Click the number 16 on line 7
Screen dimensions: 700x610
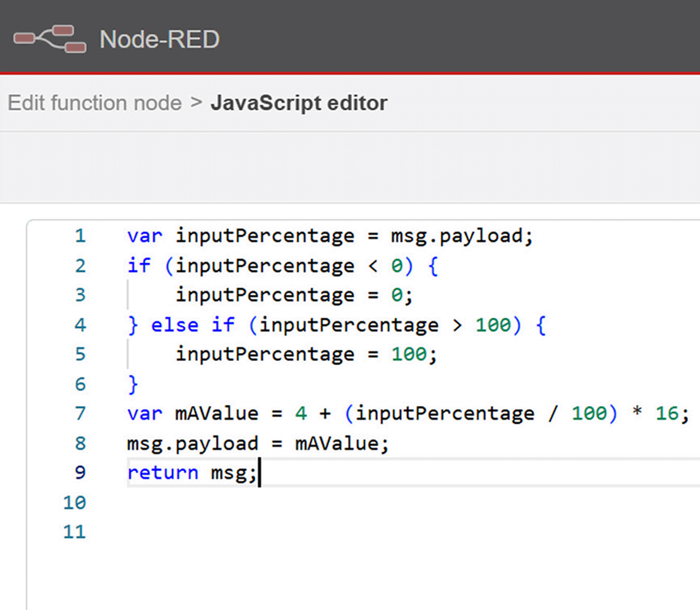667,413
